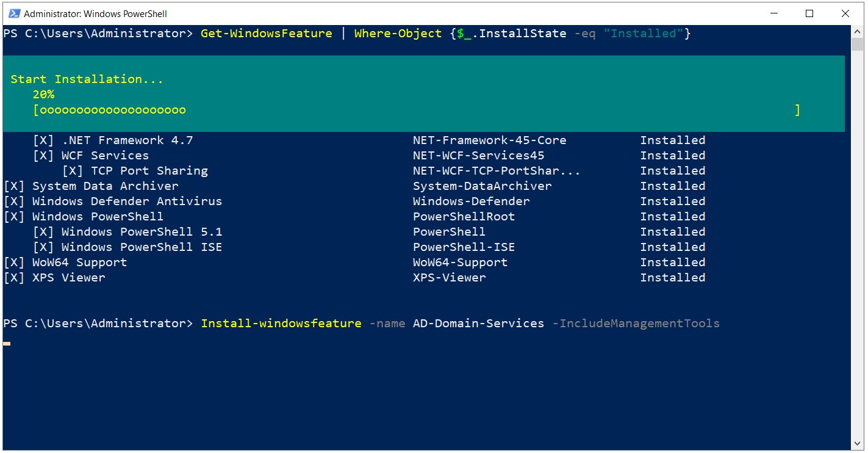Viewport: 868px width, 453px height.
Task: Click the 'WoW64 Support' display name
Action: [x=79, y=262]
